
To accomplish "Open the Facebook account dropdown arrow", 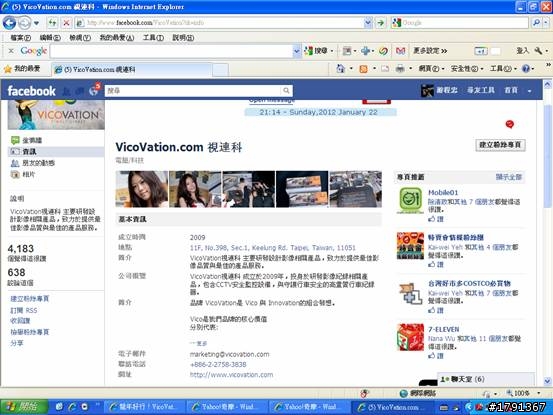I will pyautogui.click(x=529, y=91).
